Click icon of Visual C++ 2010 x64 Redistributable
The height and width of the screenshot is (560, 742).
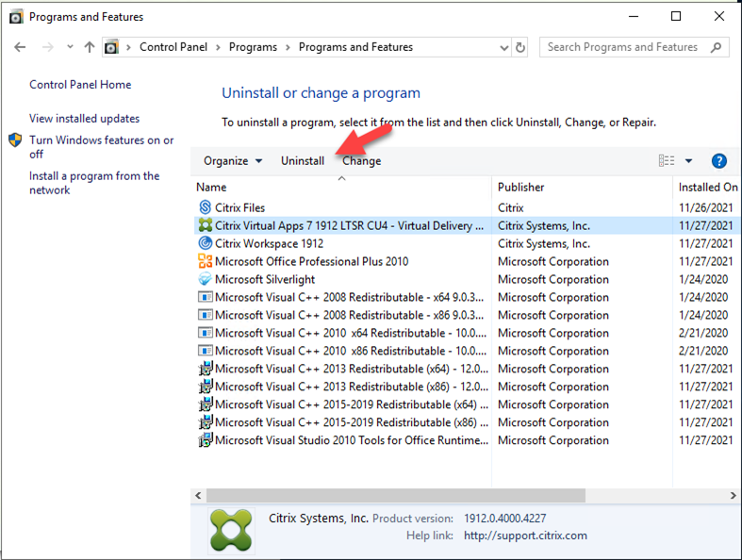tap(205, 333)
